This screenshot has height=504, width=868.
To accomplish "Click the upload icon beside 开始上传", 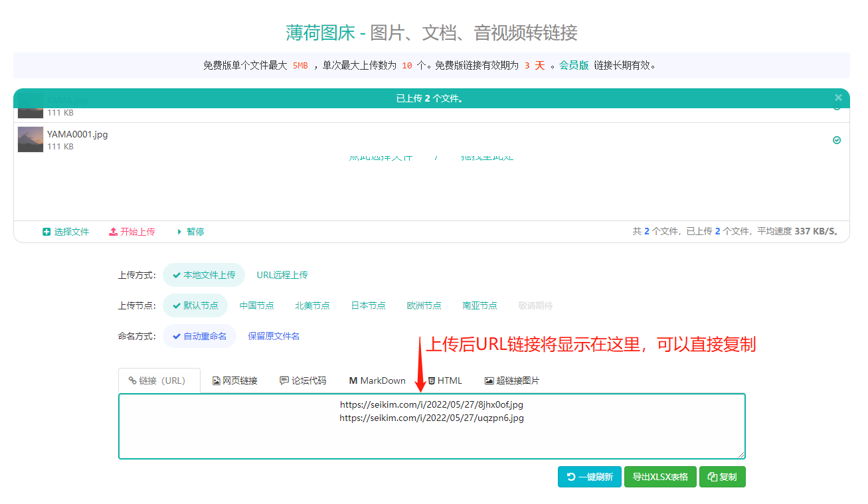I will [113, 232].
